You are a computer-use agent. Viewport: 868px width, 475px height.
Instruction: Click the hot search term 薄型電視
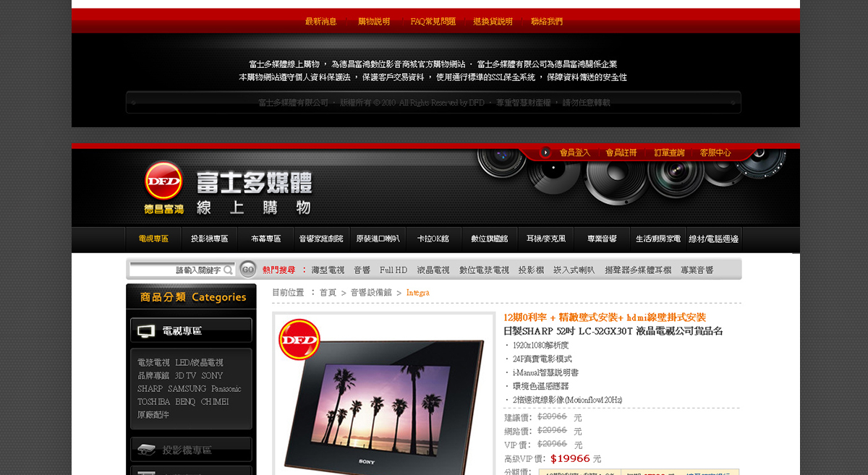[x=328, y=270]
